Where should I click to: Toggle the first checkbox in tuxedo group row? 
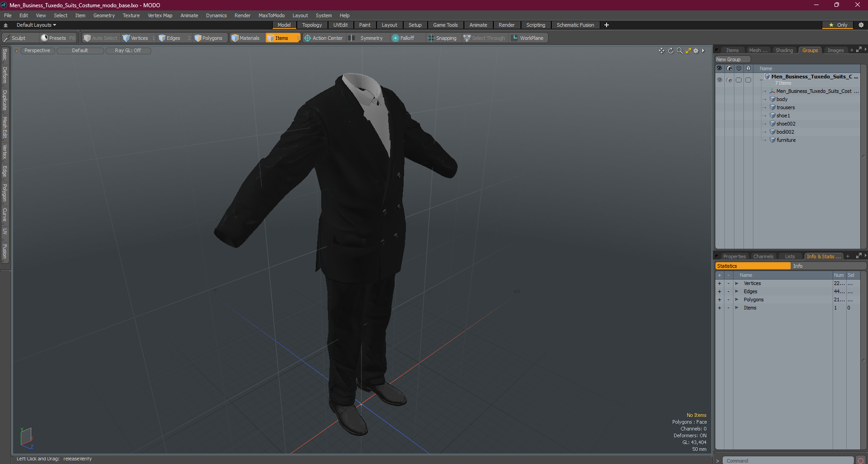[x=739, y=80]
